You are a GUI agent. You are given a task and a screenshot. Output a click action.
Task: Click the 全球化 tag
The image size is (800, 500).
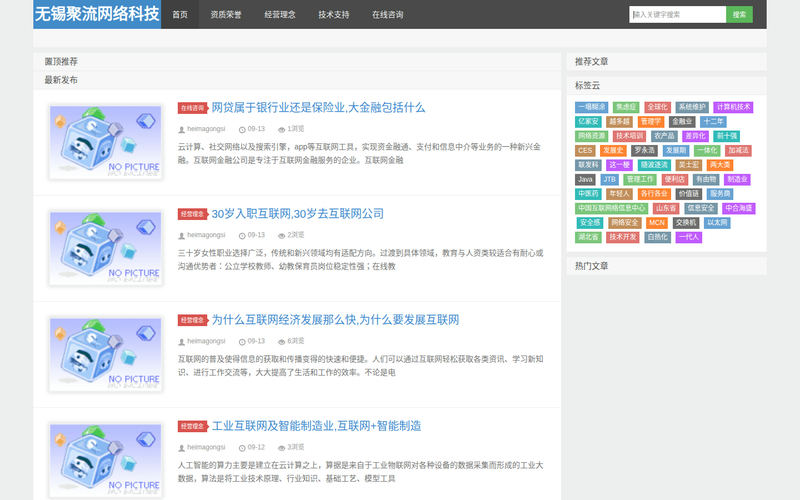click(657, 107)
